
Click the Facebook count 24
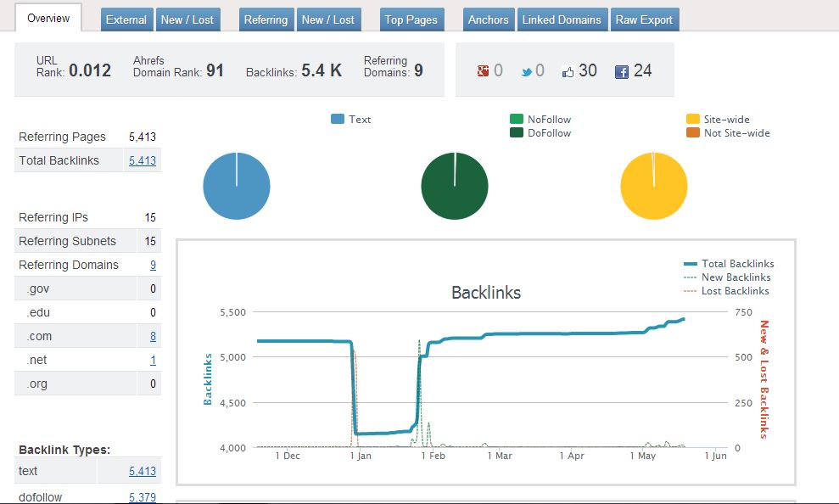[643, 70]
